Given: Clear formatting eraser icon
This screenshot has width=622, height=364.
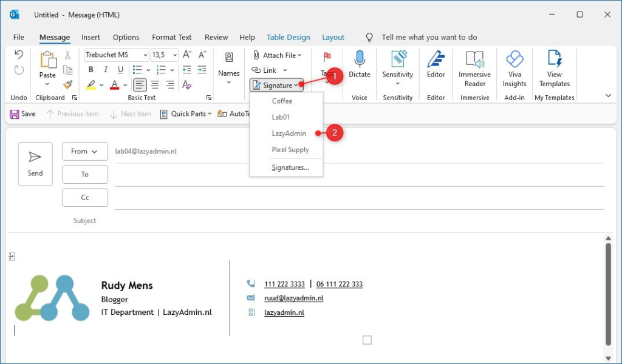Looking at the screenshot, I should 187,85.
